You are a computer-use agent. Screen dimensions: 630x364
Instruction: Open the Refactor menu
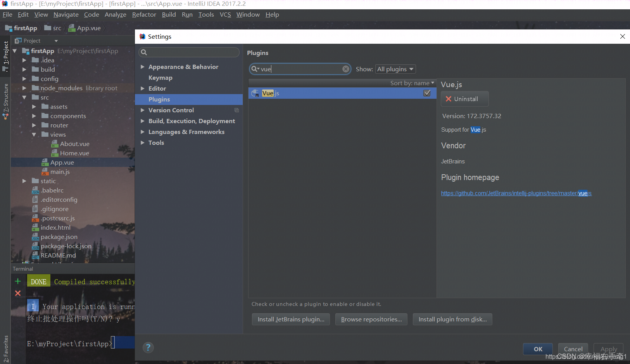coord(144,14)
